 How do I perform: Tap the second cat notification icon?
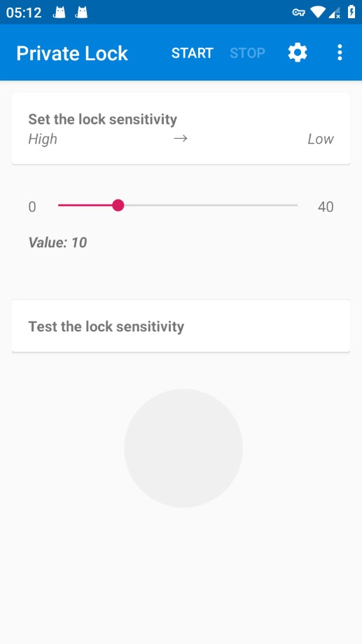coord(81,13)
